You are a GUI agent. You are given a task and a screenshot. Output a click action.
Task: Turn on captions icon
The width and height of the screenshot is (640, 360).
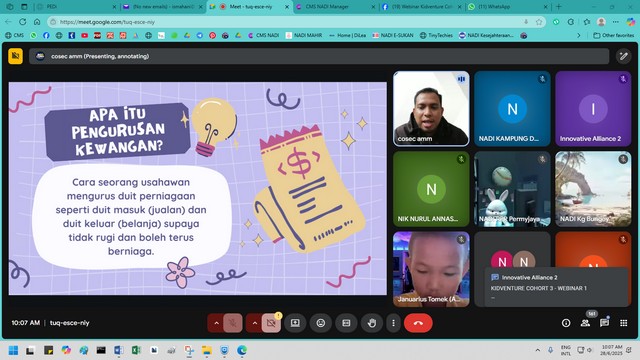pyautogui.click(x=346, y=323)
